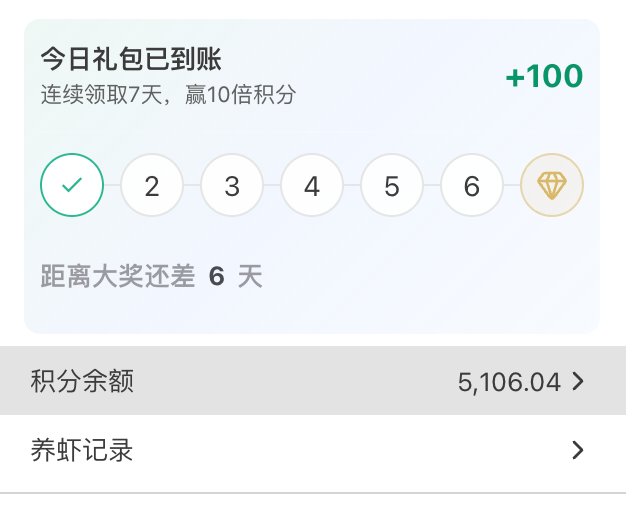This screenshot has height=520, width=626.
Task: Click the 5,106.04 points balance value
Action: pyautogui.click(x=509, y=382)
